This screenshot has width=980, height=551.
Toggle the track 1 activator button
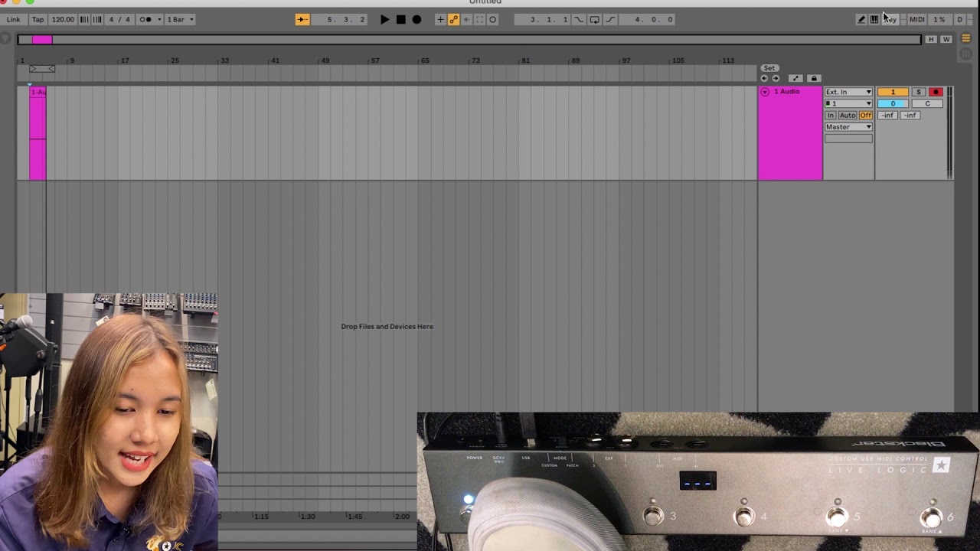[893, 92]
